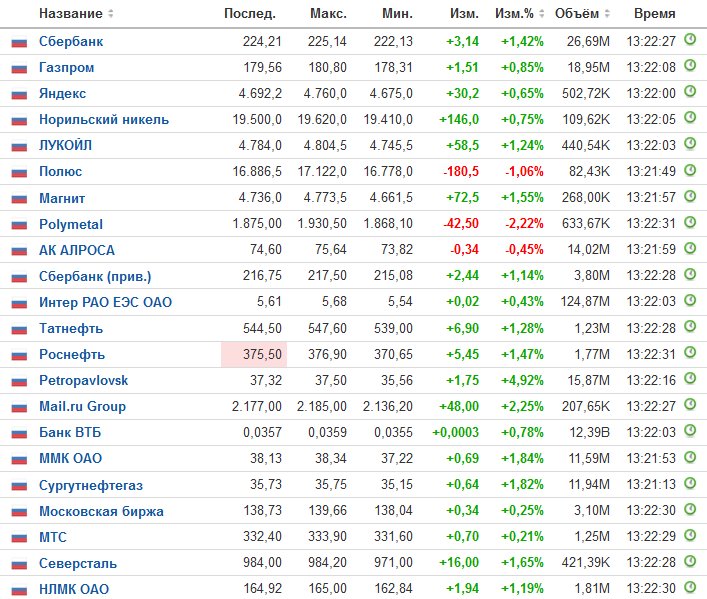
Task: Open the Сургутнефтегаз stock link
Action: tap(91, 485)
